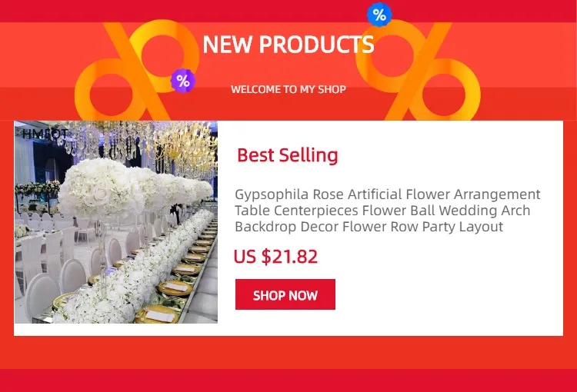Click the Backdrop Decor Flower Row text line
This screenshot has width=577, height=392.
point(369,227)
